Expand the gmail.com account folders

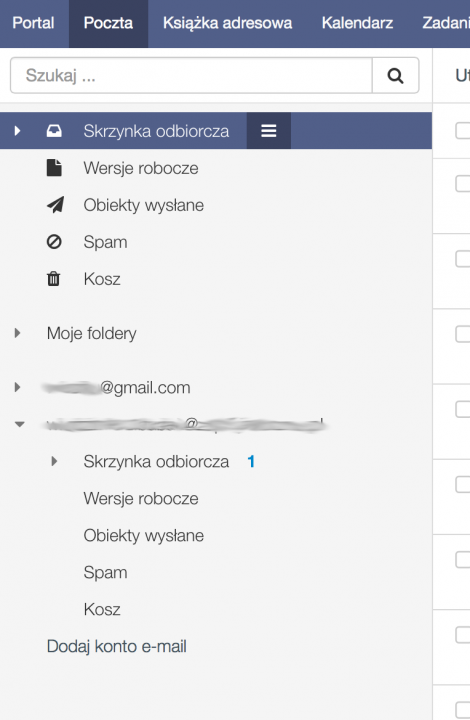(17, 387)
